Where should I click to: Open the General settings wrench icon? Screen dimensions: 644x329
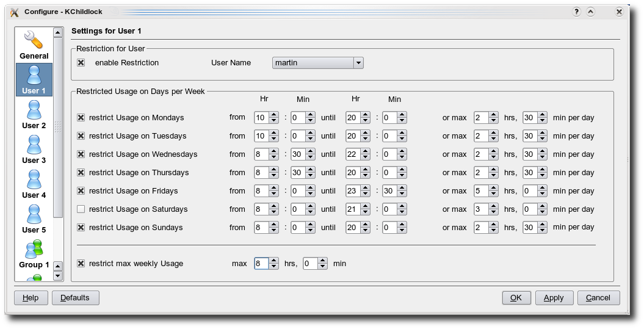click(x=34, y=42)
